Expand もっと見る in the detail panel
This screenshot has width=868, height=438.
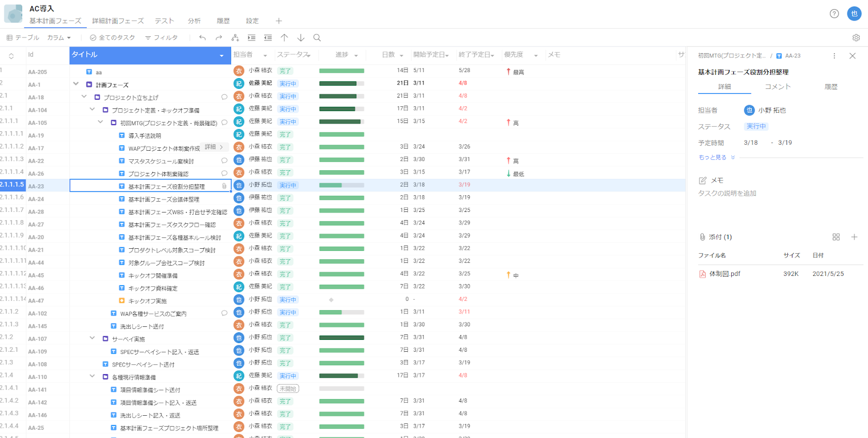coord(716,158)
